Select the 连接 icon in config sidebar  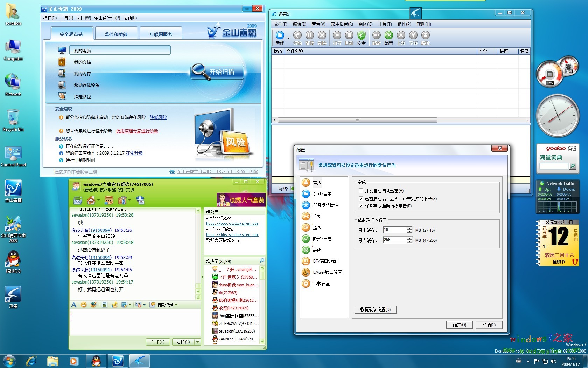(x=306, y=216)
